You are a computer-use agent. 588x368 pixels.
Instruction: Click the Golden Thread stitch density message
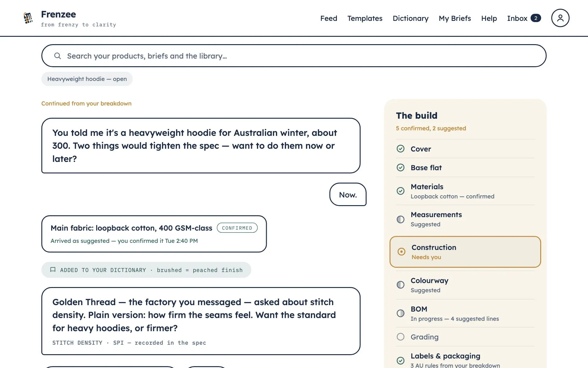click(201, 321)
